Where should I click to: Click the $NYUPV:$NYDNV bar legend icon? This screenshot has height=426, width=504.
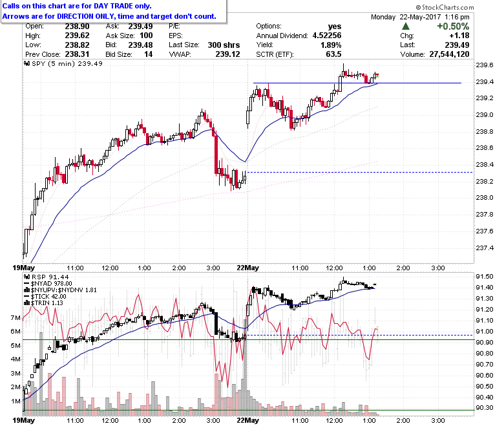coord(27,290)
